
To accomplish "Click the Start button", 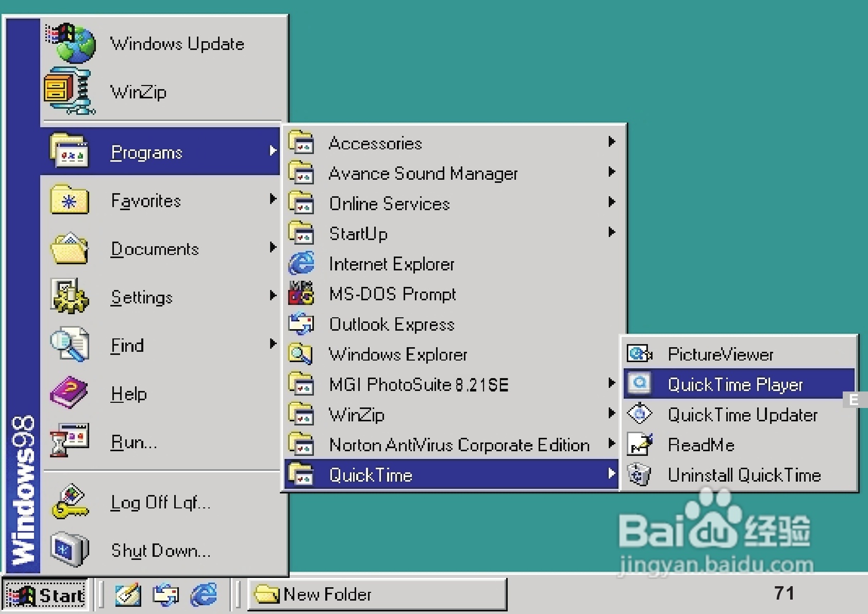I will (x=46, y=595).
